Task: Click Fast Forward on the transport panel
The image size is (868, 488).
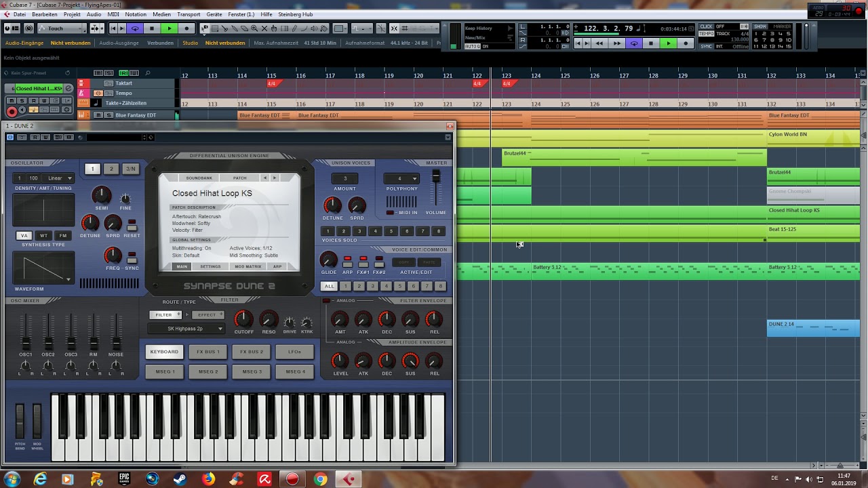Action: (617, 43)
